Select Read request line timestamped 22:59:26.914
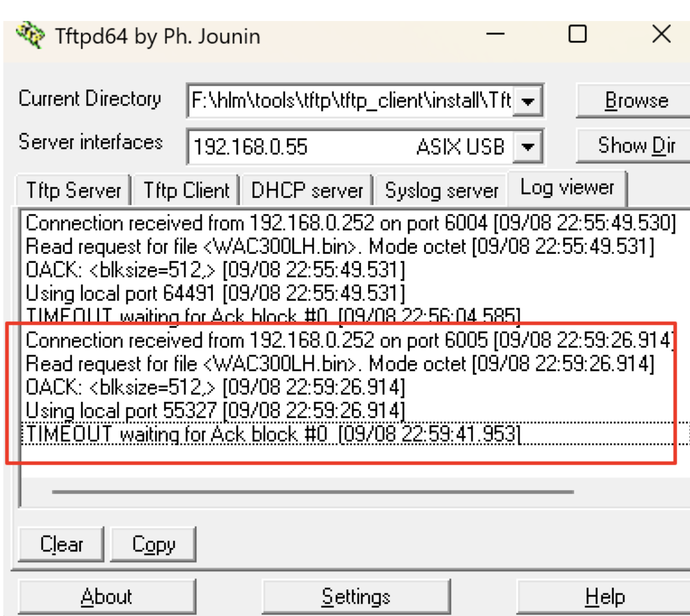The image size is (690, 616). (340, 364)
